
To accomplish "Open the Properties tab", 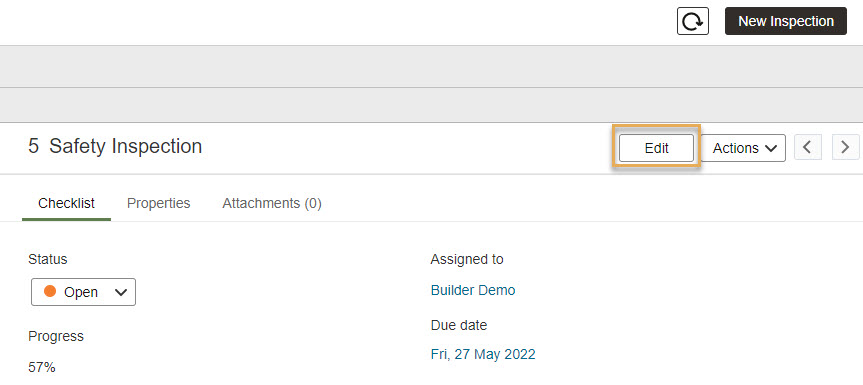I will coord(159,204).
